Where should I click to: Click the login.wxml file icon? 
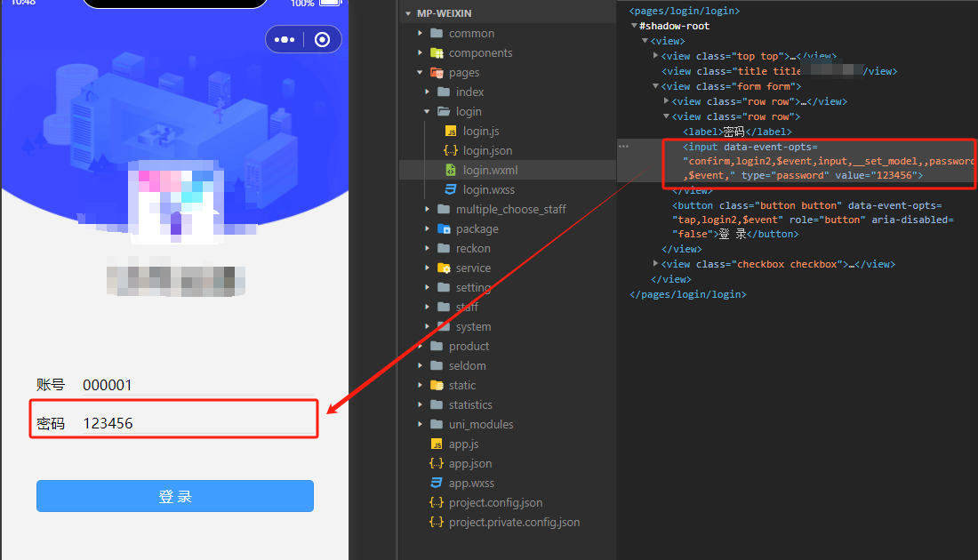(451, 170)
